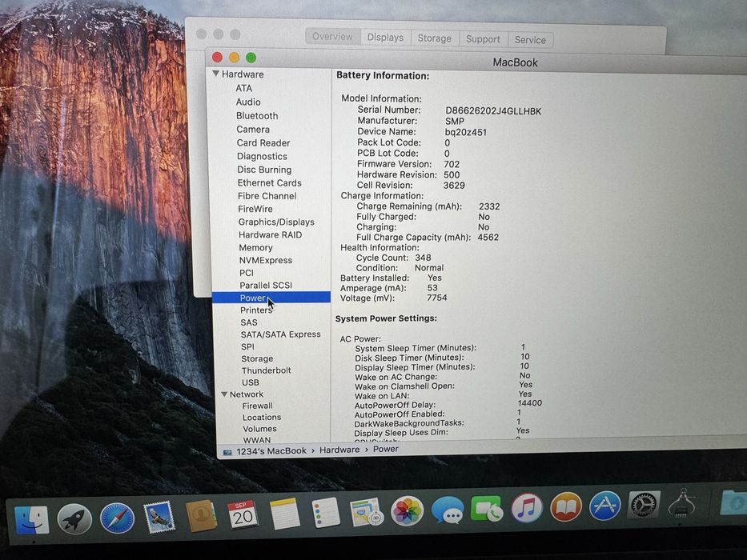This screenshot has height=560, width=747.
Task: Select Volumes under Network
Action: pyautogui.click(x=259, y=429)
